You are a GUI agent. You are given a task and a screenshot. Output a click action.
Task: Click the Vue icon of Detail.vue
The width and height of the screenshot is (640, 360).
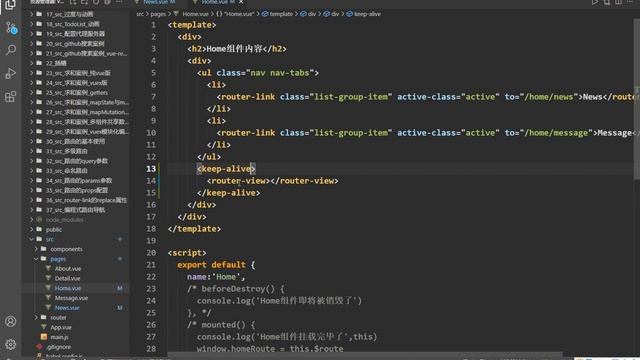coord(48,278)
